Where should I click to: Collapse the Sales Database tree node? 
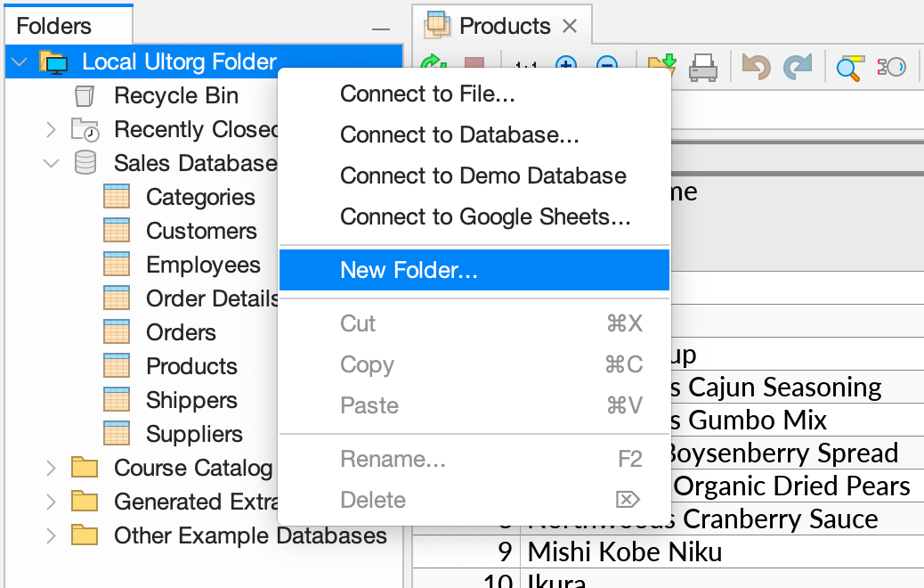tap(51, 162)
